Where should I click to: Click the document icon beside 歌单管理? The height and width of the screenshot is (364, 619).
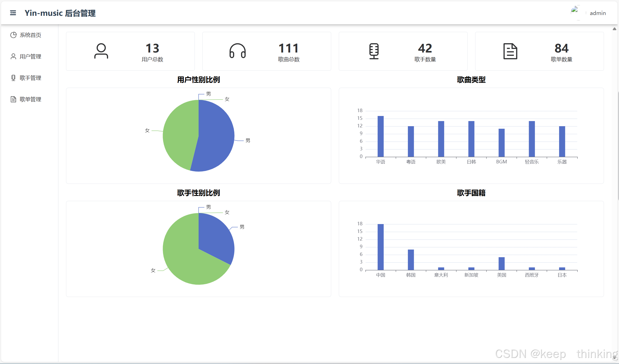13,99
